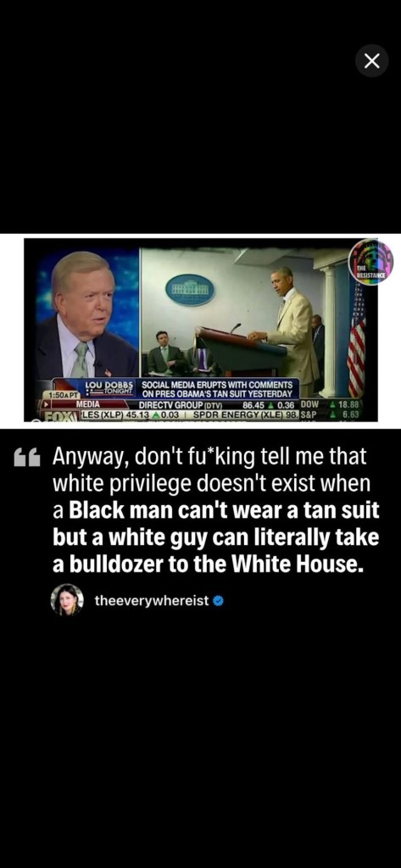Click the Obama tan suit headline banner
Viewport: 401px width, 868px height.
click(x=217, y=388)
